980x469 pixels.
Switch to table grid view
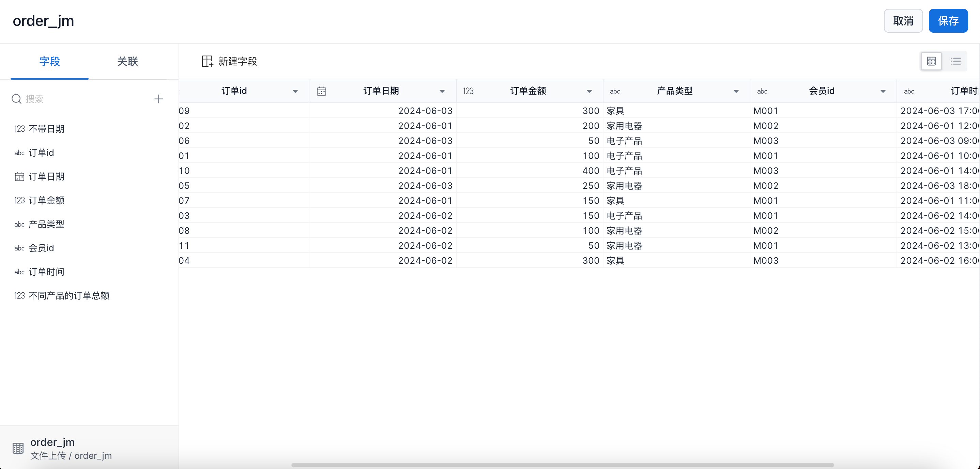(x=931, y=61)
